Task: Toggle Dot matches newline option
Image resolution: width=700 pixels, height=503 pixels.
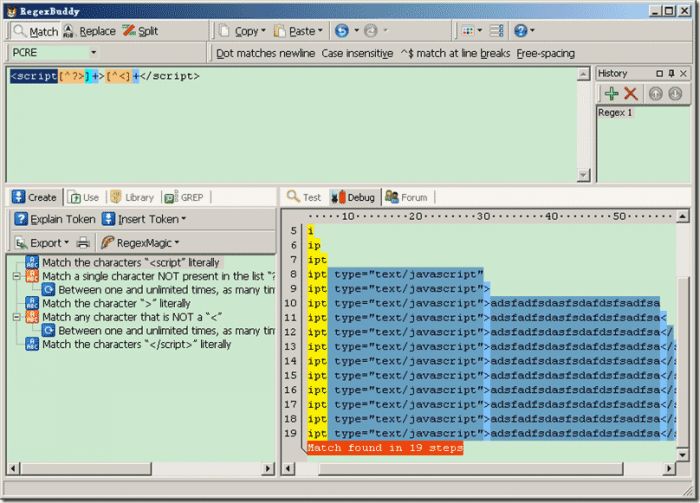Action: pos(265,53)
